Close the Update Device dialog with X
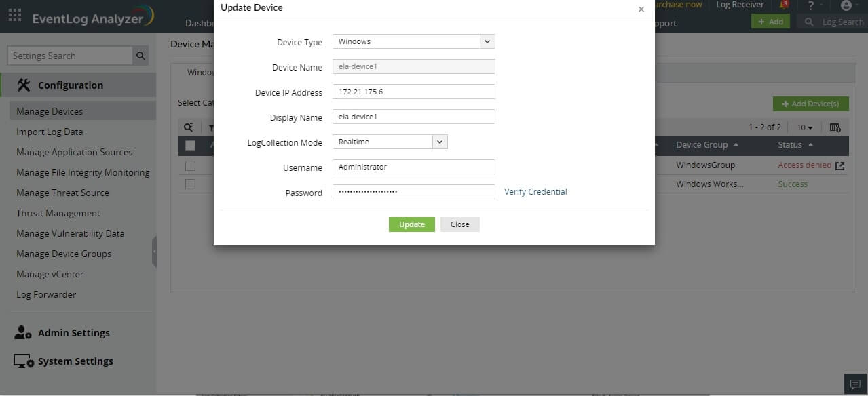Image resolution: width=868 pixels, height=396 pixels. 641,9
